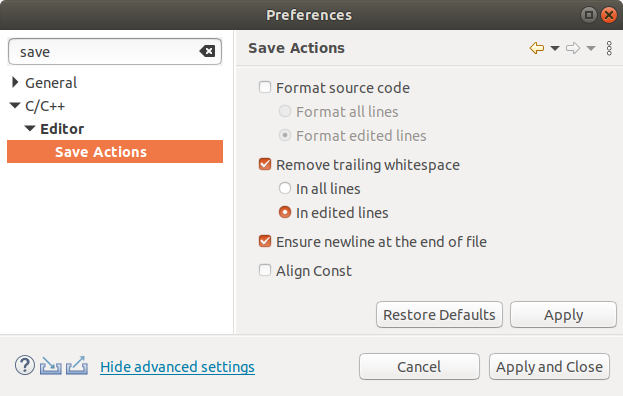Enable Format source code checkbox
Image resolution: width=623 pixels, height=396 pixels.
click(x=265, y=87)
